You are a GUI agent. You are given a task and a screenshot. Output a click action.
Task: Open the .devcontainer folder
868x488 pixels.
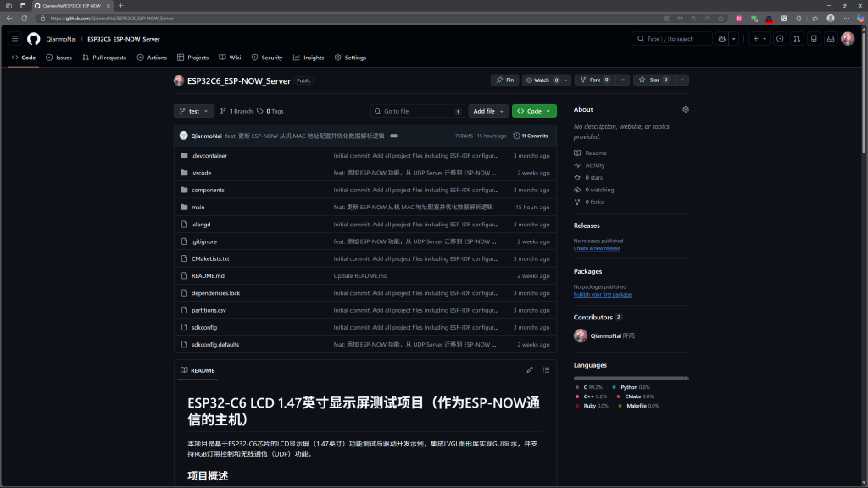click(x=209, y=156)
